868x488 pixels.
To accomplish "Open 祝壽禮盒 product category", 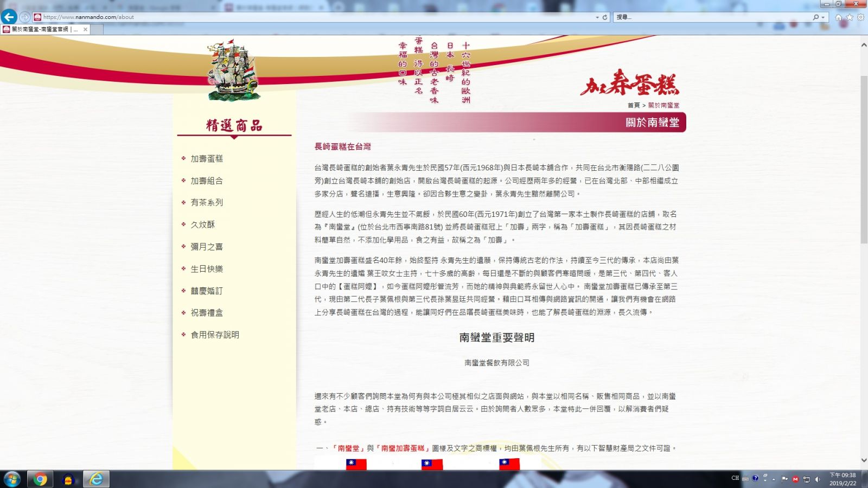I will coord(207,313).
